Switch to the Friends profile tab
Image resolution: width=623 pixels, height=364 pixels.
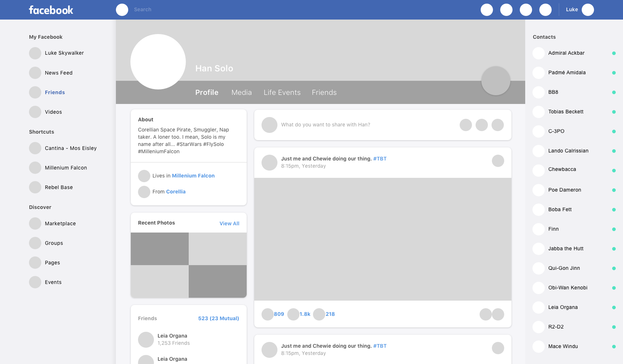pyautogui.click(x=324, y=92)
